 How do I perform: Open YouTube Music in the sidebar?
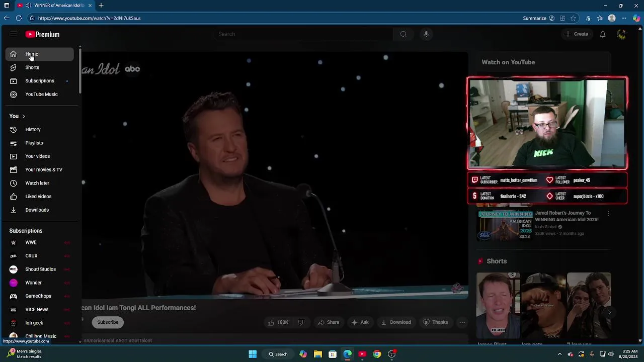click(40, 94)
